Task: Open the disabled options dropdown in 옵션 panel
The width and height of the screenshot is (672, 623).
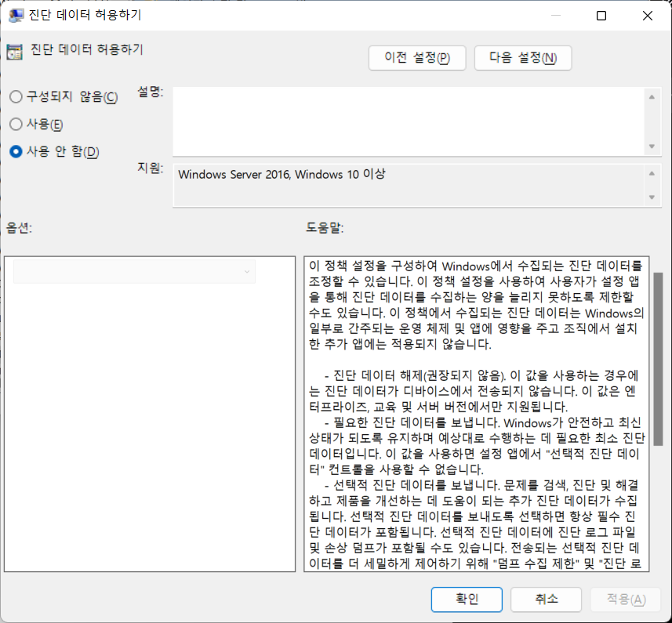Action: pyautogui.click(x=135, y=271)
